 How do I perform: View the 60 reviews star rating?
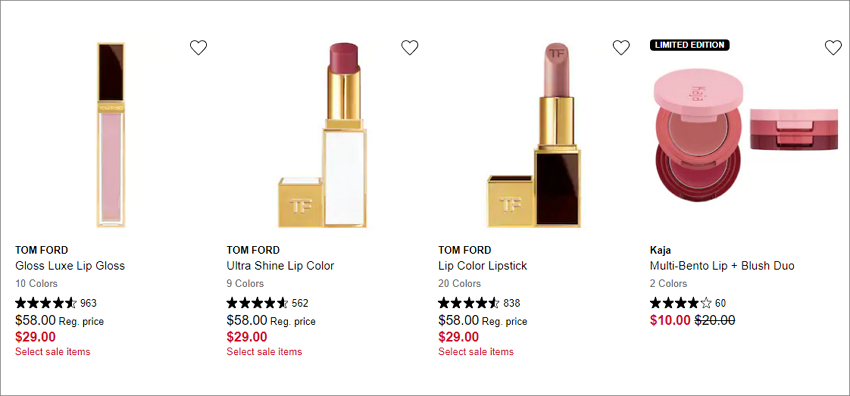[x=681, y=303]
